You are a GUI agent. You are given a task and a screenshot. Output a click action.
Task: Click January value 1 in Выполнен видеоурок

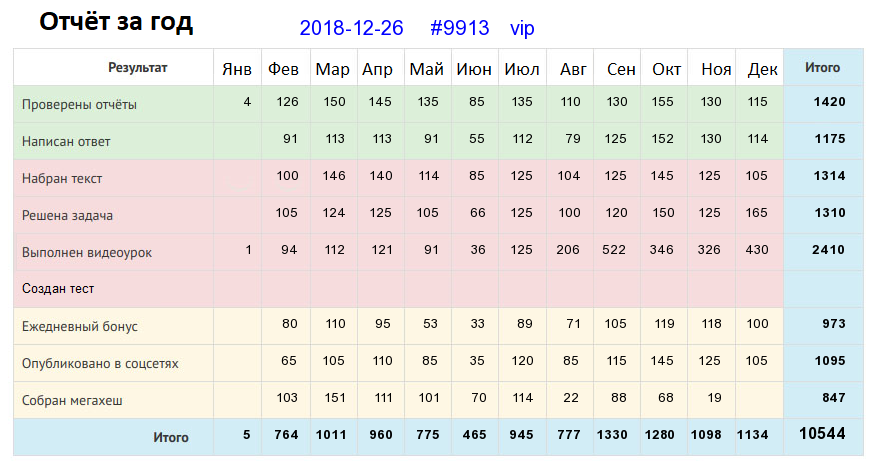point(248,250)
